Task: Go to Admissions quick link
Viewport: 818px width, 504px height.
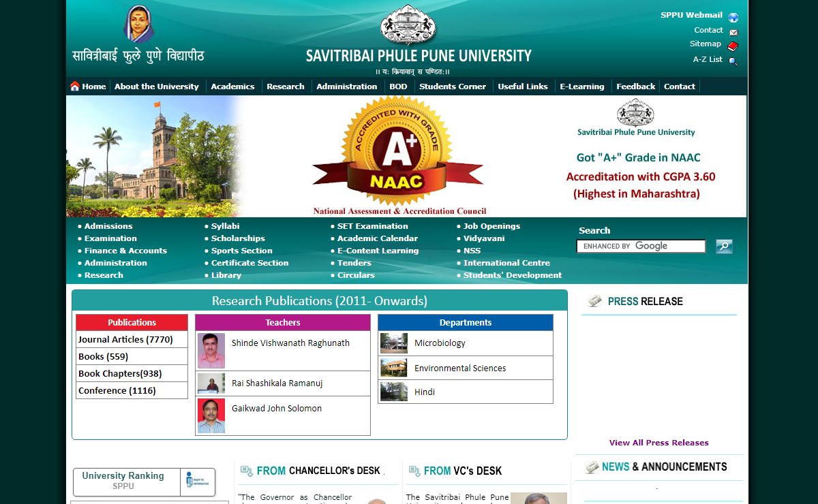Action: coord(108,226)
